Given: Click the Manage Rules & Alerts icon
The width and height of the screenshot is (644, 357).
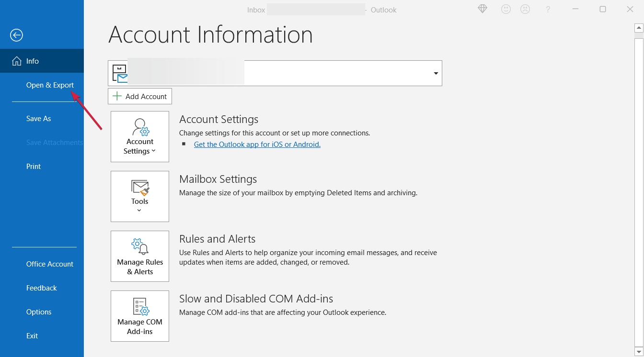Looking at the screenshot, I should (x=140, y=247).
